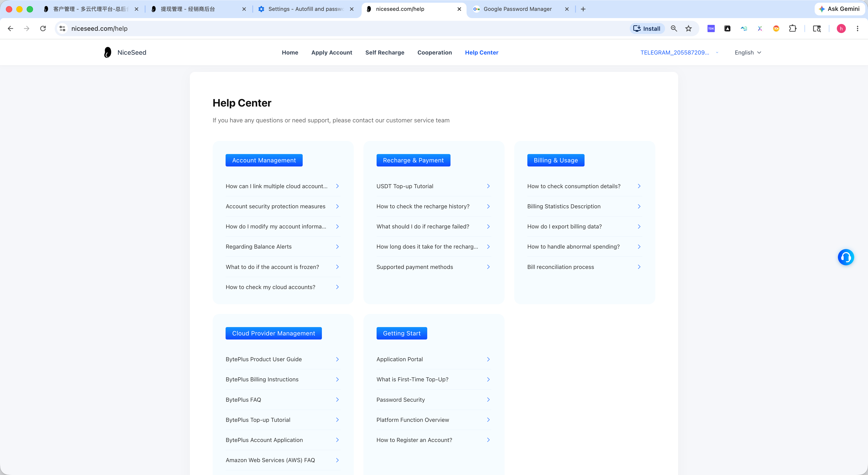Open 'What should I do if recharge failed?'
The image size is (868, 475).
434,227
